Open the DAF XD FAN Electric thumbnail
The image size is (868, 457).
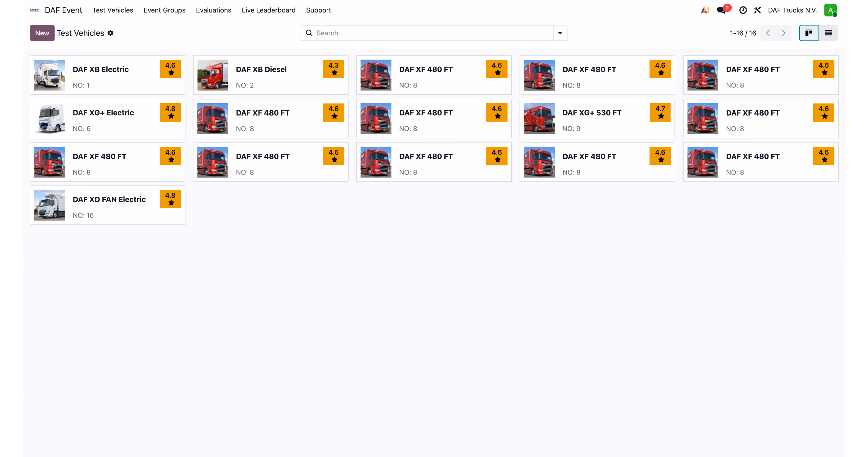tap(50, 205)
